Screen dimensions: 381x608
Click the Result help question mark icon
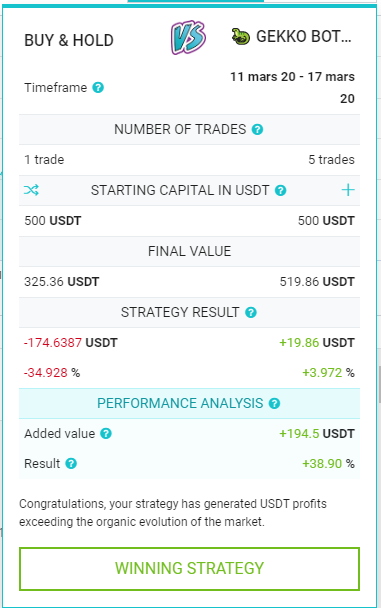pyautogui.click(x=71, y=463)
